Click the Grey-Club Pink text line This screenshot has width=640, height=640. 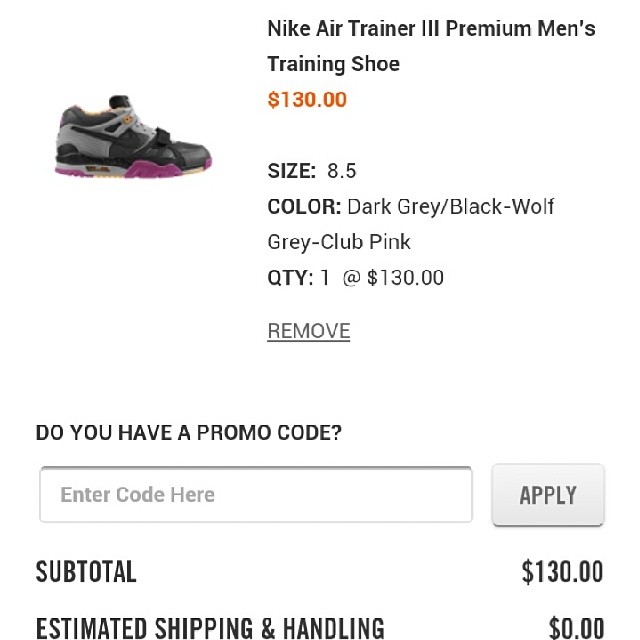(339, 242)
